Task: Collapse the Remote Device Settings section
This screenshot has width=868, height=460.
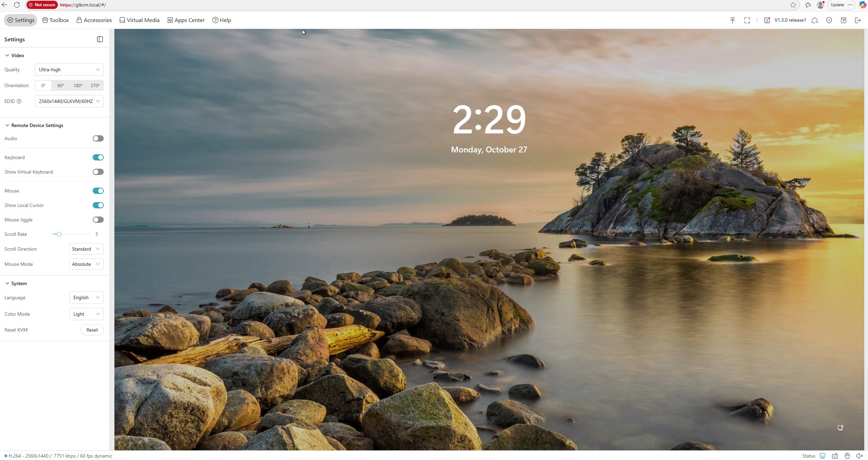Action: 7,125
